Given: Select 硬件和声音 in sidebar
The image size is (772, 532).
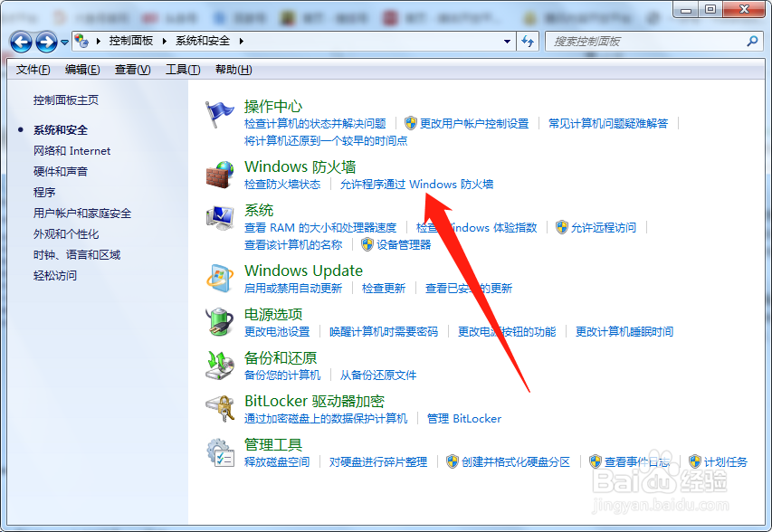Looking at the screenshot, I should (60, 171).
